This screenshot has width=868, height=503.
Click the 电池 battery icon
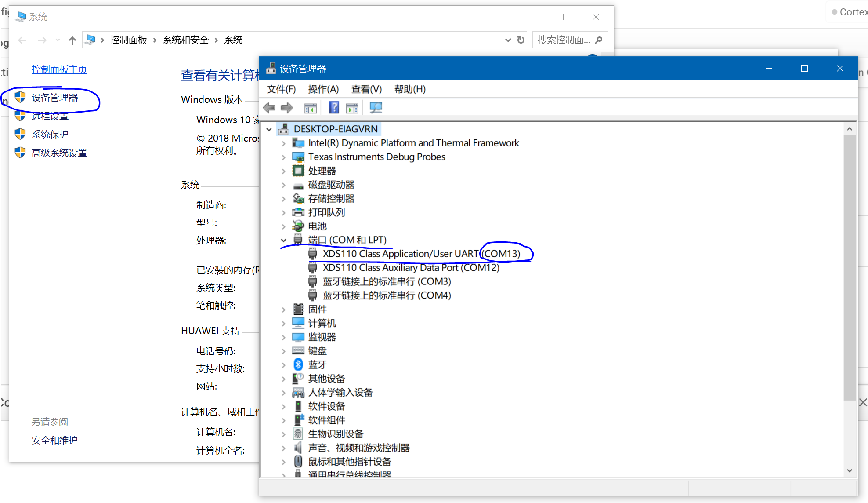tap(298, 226)
